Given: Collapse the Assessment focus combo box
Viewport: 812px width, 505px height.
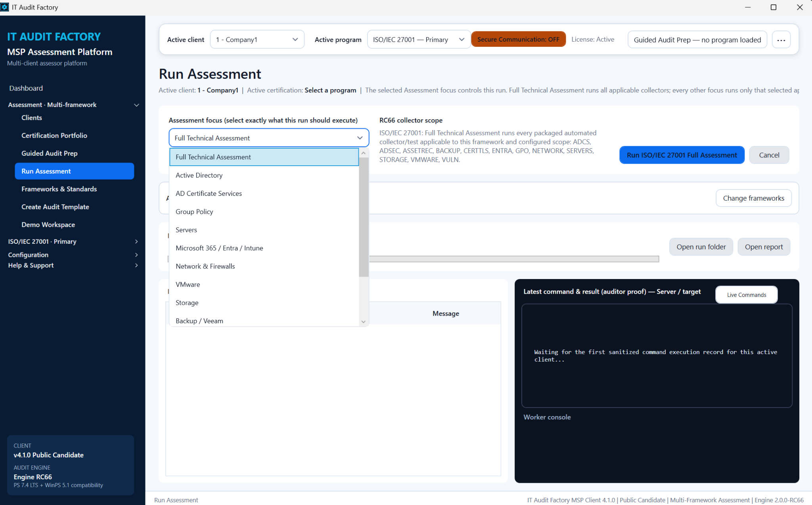Looking at the screenshot, I should tap(269, 138).
